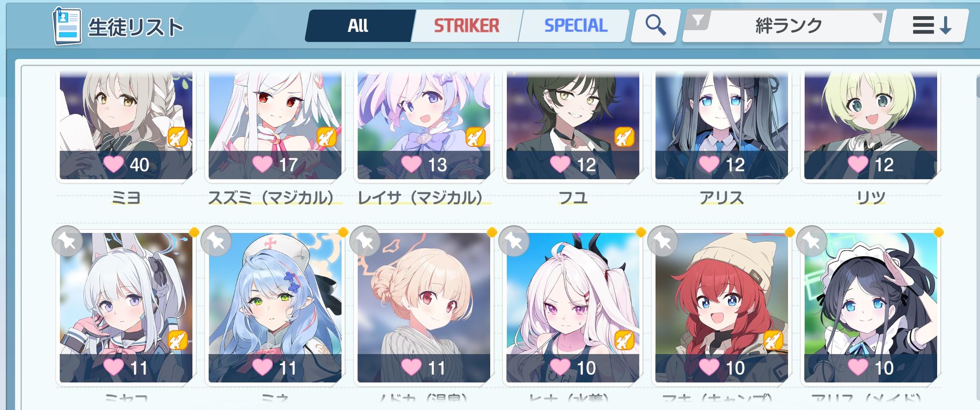
Task: Open the 絆ランク sort dropdown
Action: point(784,26)
